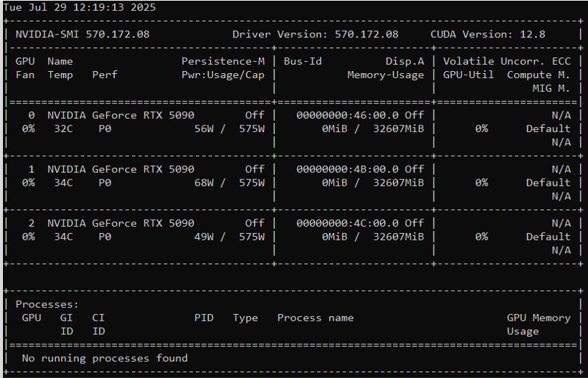This screenshot has height=378, width=588.
Task: Click the 'GPU-Util' header
Action: (x=468, y=75)
